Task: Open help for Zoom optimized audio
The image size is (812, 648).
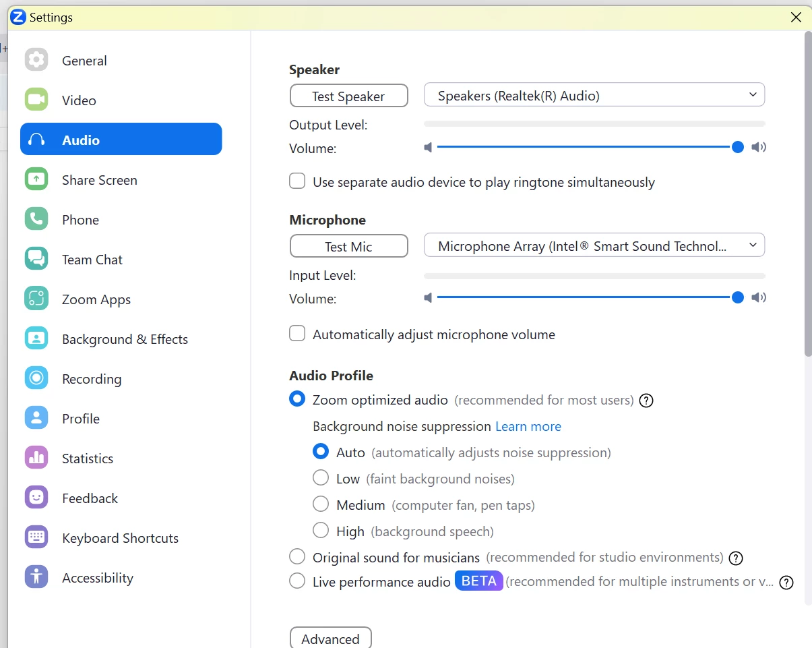Action: [x=646, y=401]
